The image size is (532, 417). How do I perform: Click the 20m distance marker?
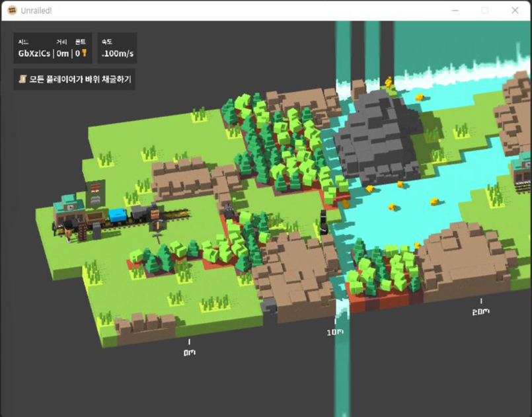click(x=480, y=311)
